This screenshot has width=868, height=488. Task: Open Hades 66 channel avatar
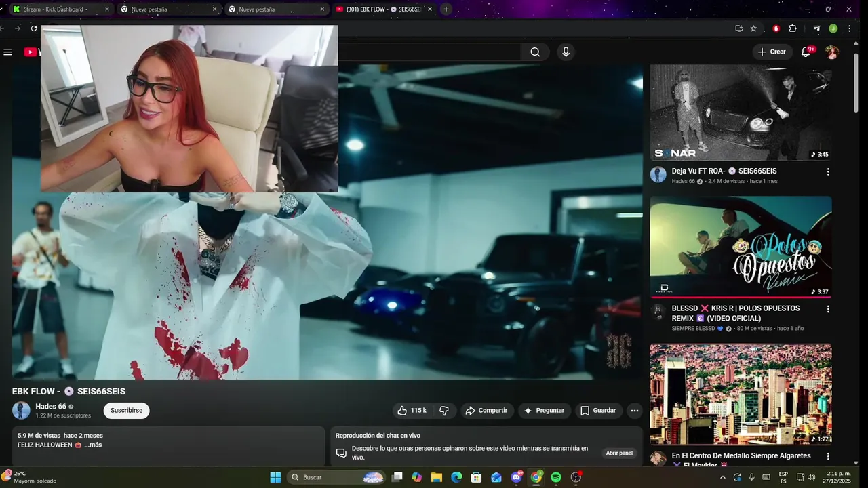(21, 411)
